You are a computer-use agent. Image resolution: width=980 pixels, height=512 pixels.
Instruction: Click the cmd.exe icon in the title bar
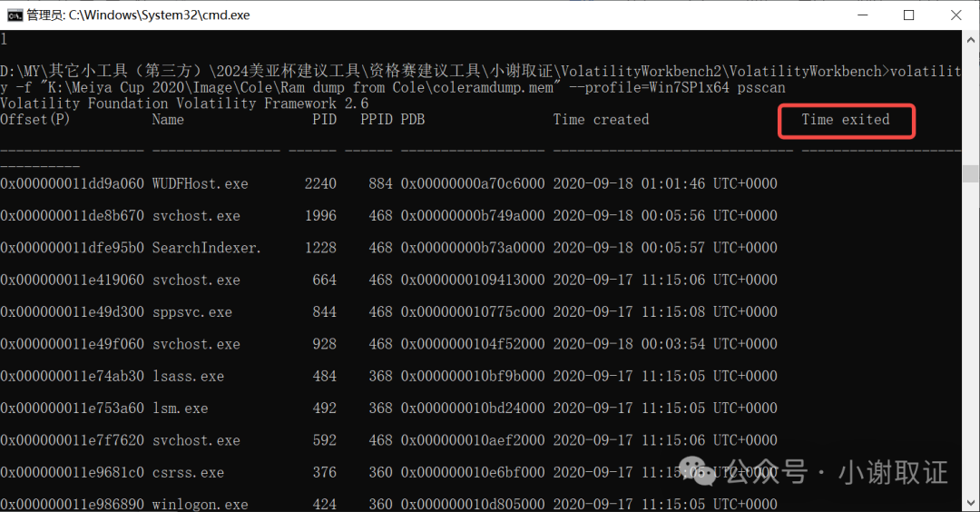(14, 15)
